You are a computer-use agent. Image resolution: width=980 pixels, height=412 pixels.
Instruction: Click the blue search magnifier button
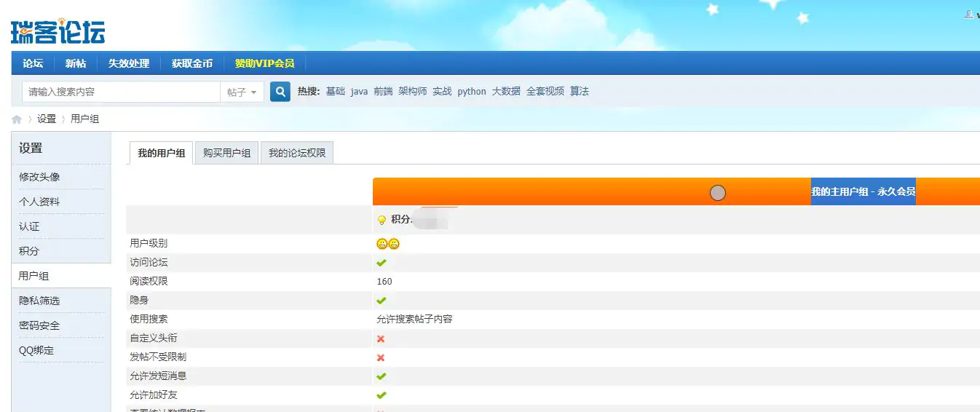click(x=280, y=92)
